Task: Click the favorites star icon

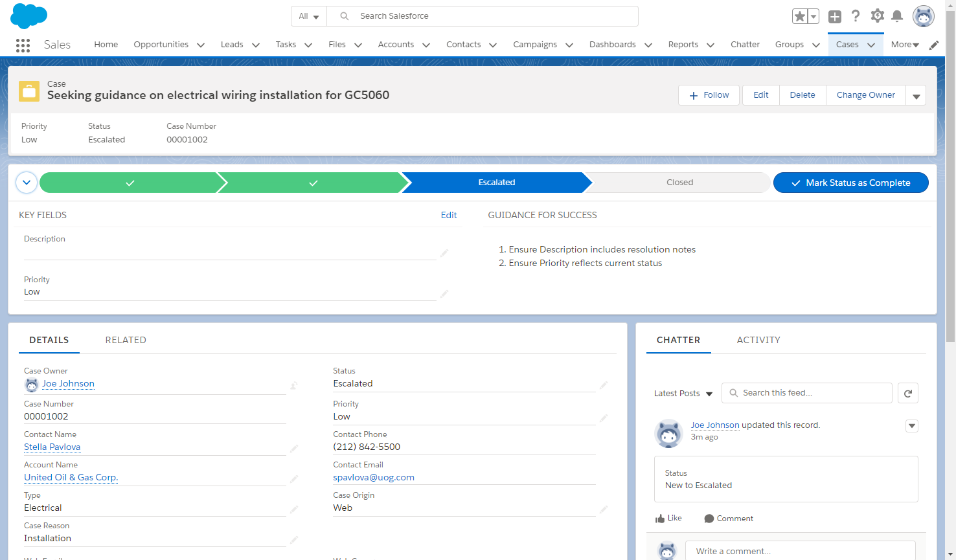Action: click(799, 16)
